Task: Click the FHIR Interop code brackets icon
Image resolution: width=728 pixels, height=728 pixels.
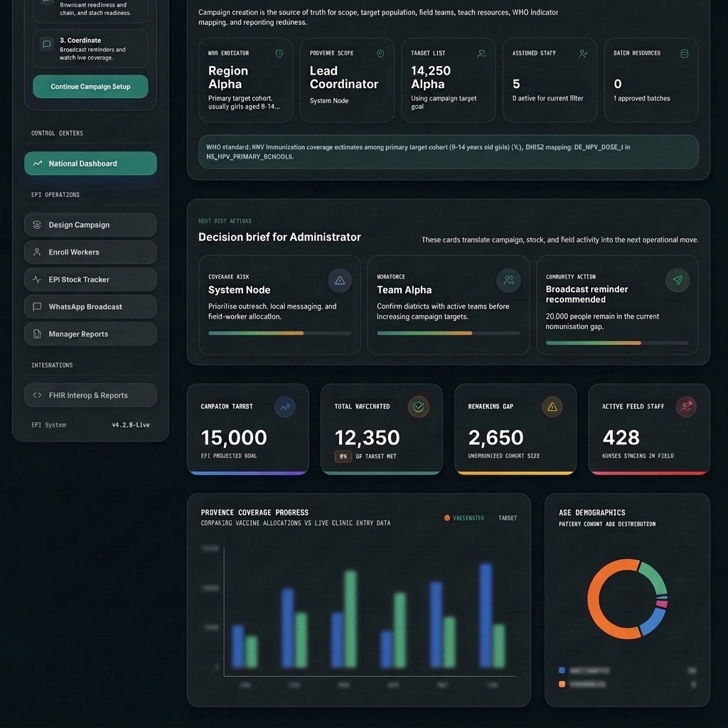Action: coord(37,395)
